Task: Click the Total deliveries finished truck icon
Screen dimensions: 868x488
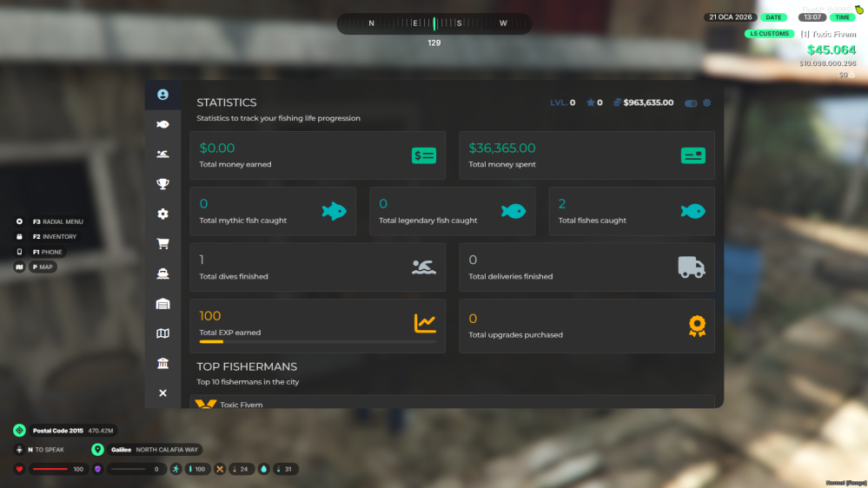Action: coord(692,267)
